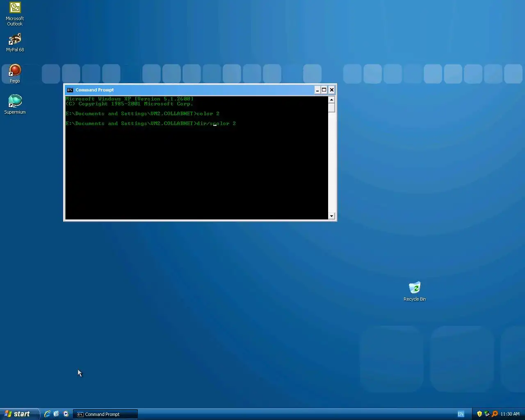The image size is (525, 420).
Task: Select the MyPal 68 desktop shortcut
Action: pyautogui.click(x=15, y=43)
